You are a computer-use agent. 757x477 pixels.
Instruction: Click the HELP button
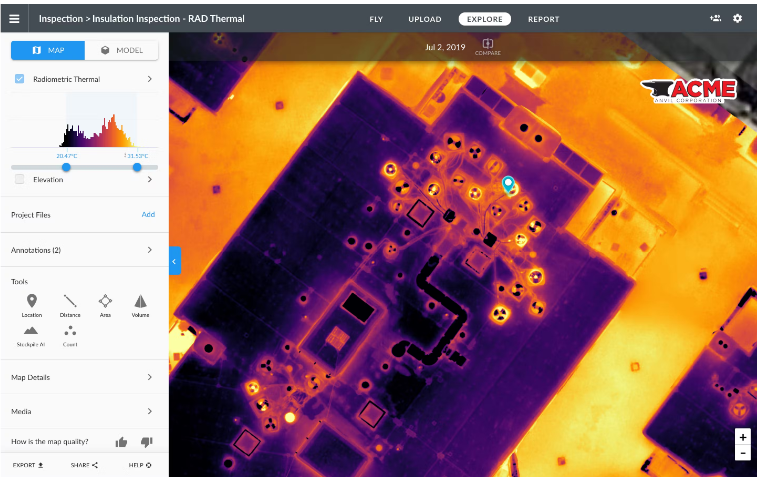pyautogui.click(x=140, y=465)
